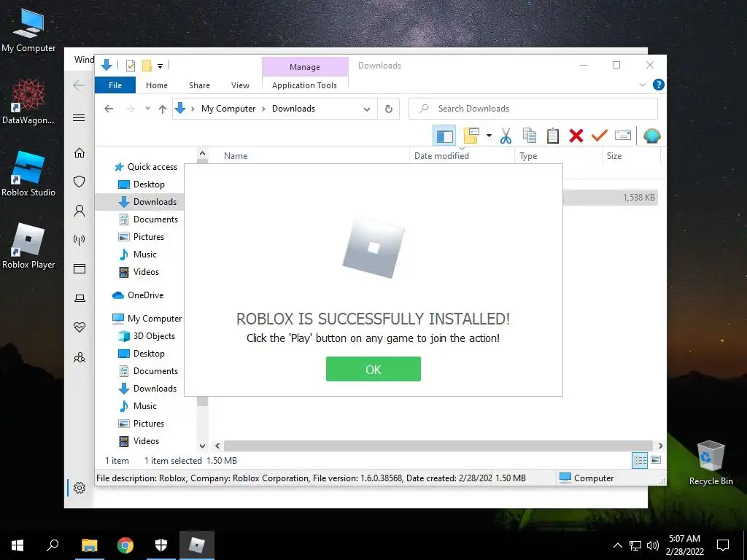Open the File ribbon tab

pos(115,85)
